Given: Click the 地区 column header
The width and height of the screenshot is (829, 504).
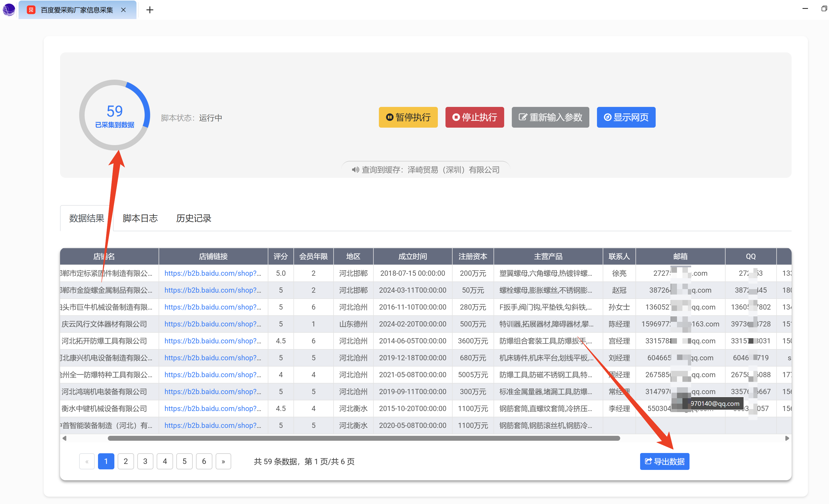Looking at the screenshot, I should 353,257.
